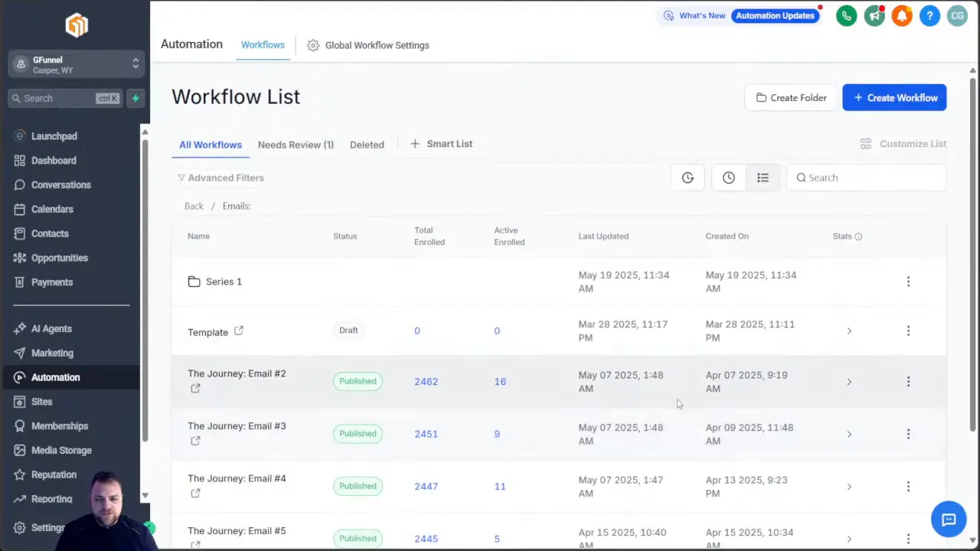
Task: Open Sites in the sidebar
Action: point(41,402)
